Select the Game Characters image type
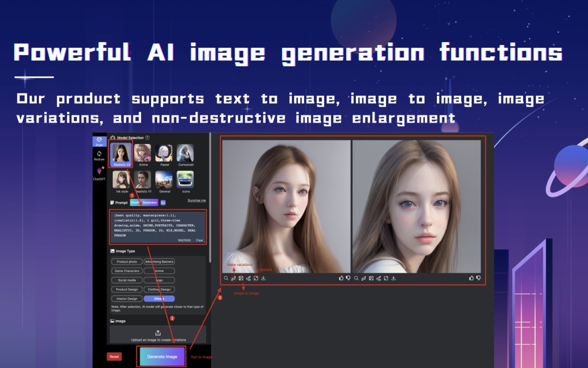The image size is (588, 368). click(x=127, y=271)
